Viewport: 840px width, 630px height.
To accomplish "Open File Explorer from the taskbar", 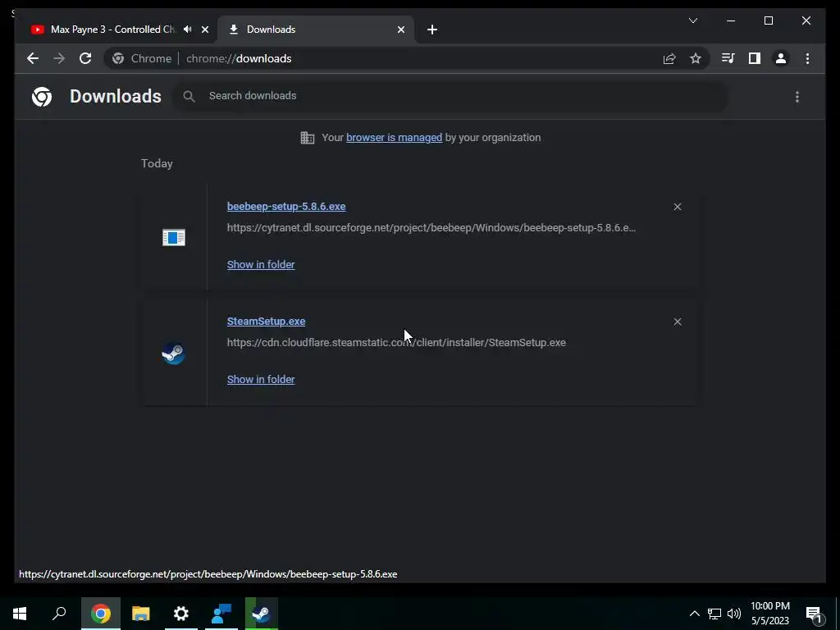I will (x=141, y=614).
